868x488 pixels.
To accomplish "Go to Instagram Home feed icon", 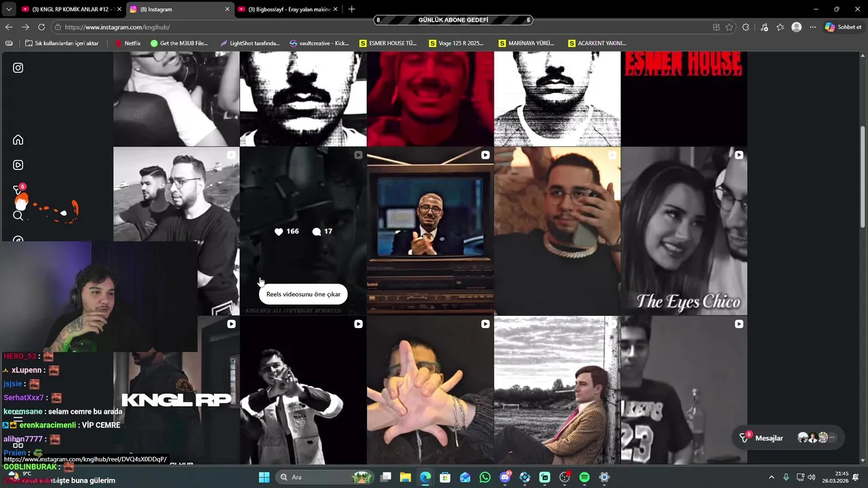I will tap(18, 140).
